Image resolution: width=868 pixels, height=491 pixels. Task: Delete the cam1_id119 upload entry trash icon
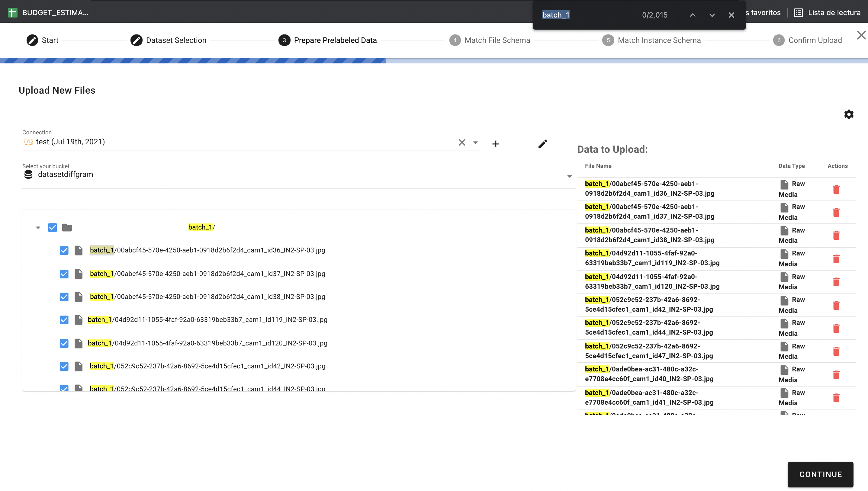click(836, 259)
